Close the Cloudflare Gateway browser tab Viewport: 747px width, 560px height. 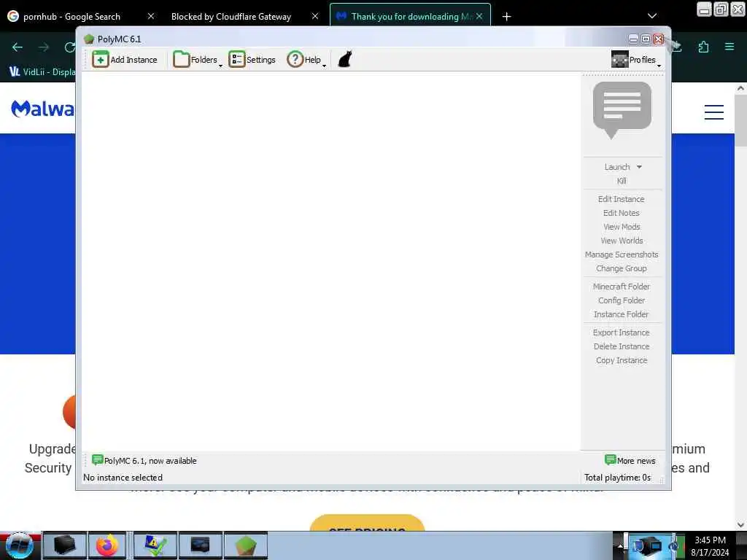tap(315, 16)
